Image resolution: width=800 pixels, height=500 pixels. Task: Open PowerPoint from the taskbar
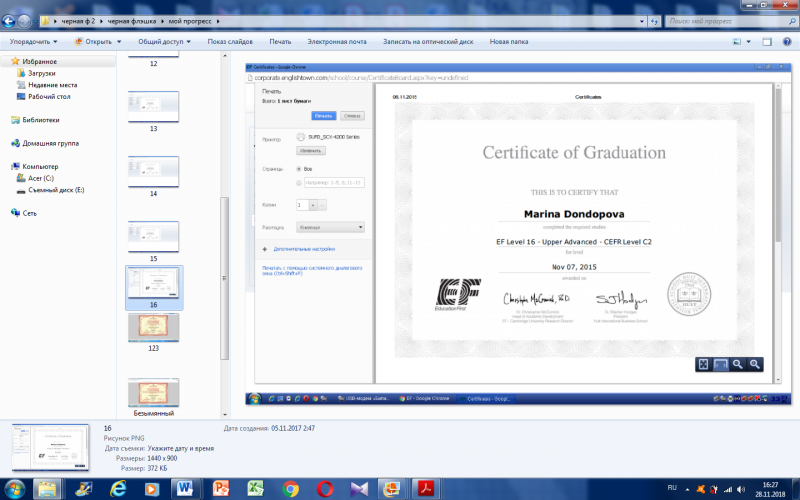[220, 489]
